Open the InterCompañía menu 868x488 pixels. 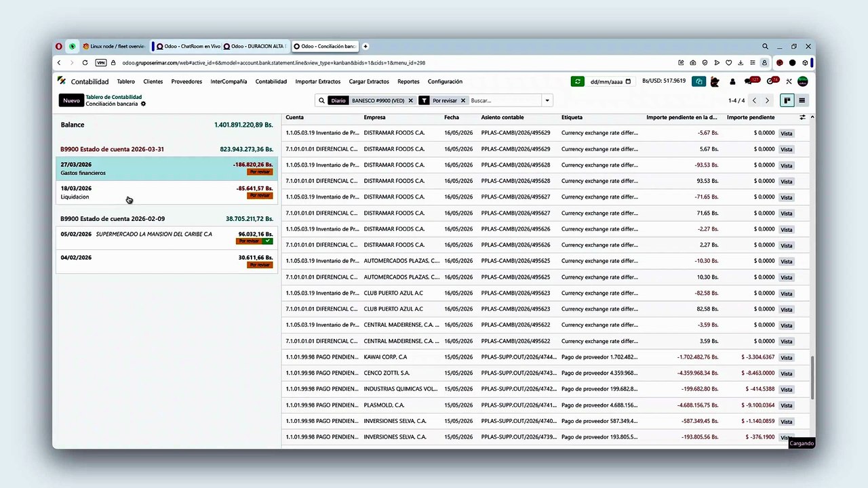pyautogui.click(x=229, y=81)
